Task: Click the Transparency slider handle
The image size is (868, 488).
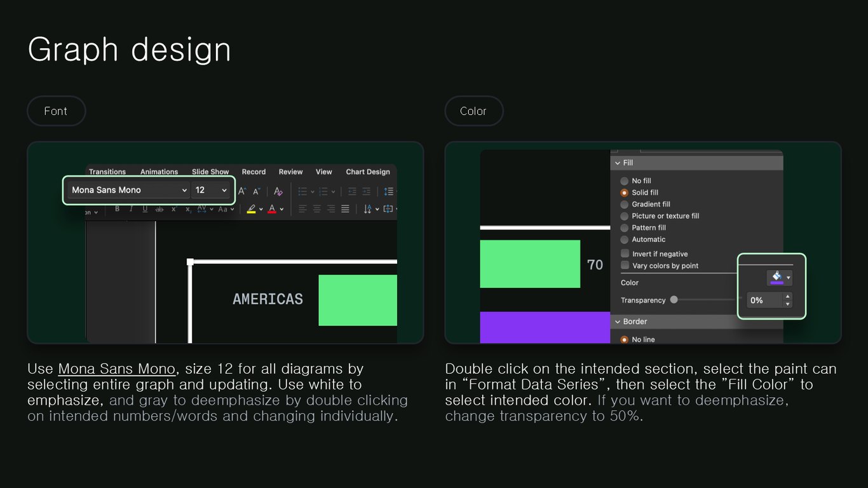Action: (674, 300)
